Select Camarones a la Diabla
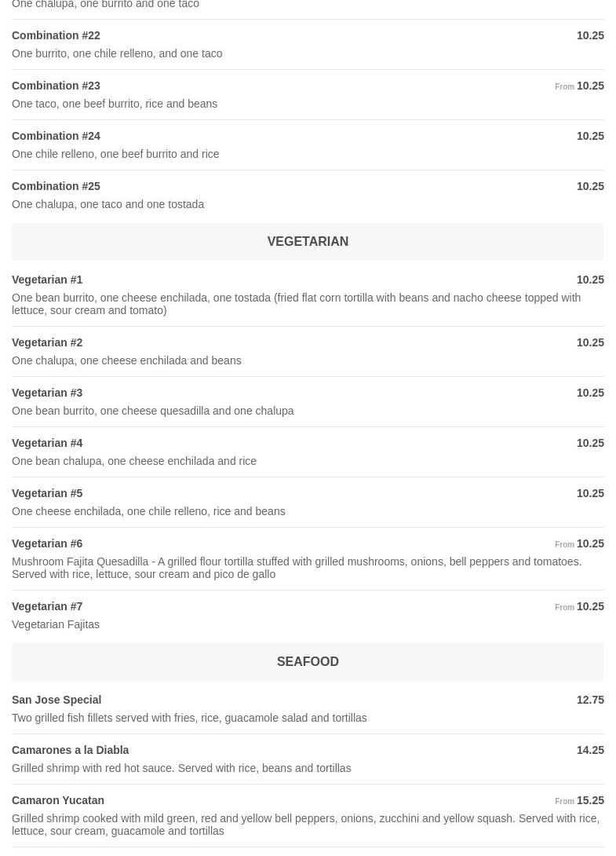The height and width of the screenshot is (856, 616). (70, 750)
